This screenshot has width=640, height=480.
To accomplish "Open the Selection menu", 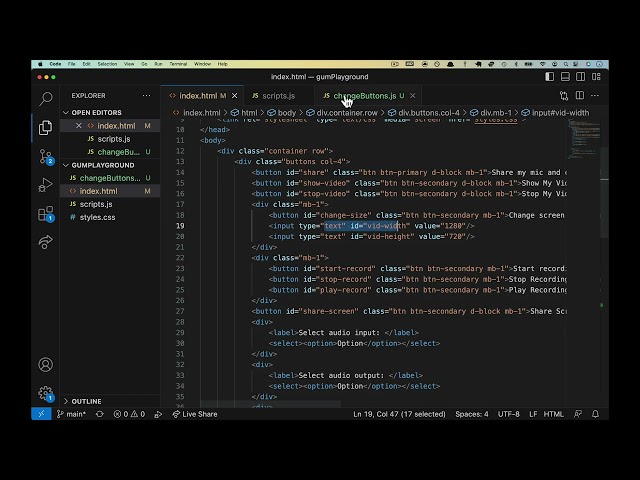I will click(x=107, y=64).
